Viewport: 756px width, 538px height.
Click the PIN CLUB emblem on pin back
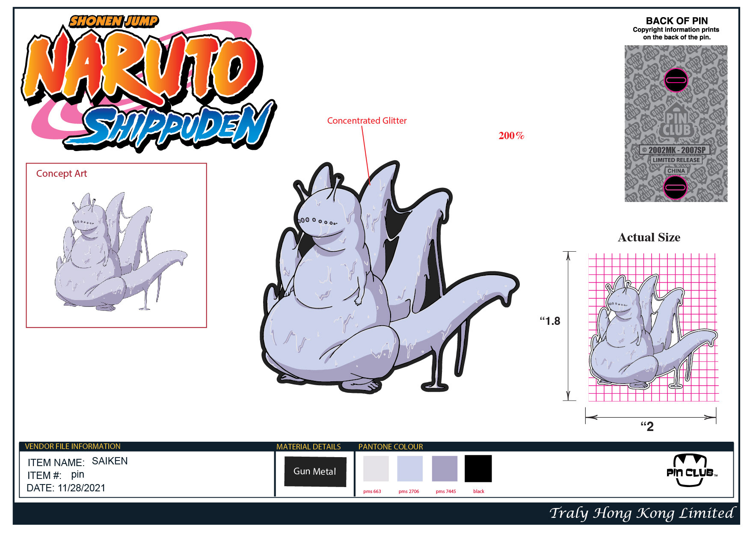pyautogui.click(x=676, y=122)
